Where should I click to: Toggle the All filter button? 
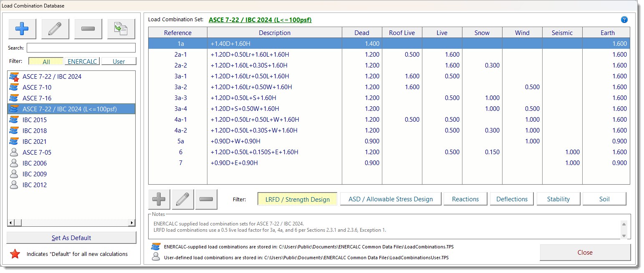pos(46,61)
